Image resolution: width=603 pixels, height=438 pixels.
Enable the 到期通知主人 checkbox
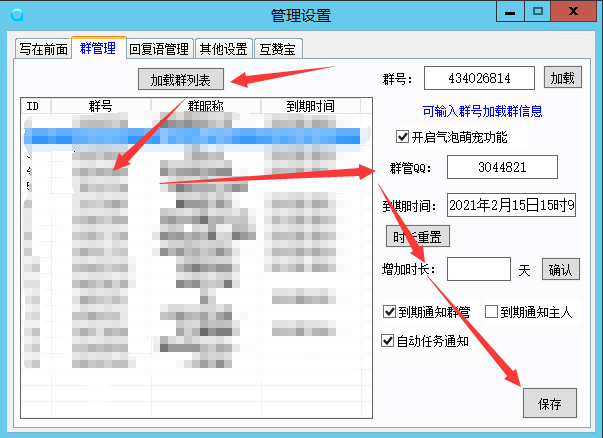491,312
